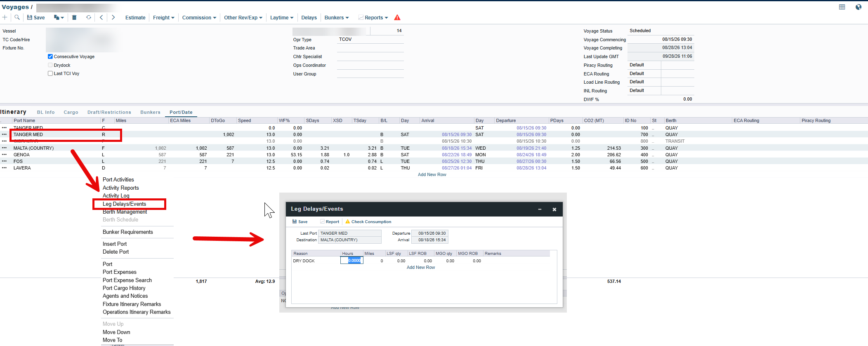Image resolution: width=868 pixels, height=346 pixels.
Task: Open the row menu dots for FOS
Action: 4,161
